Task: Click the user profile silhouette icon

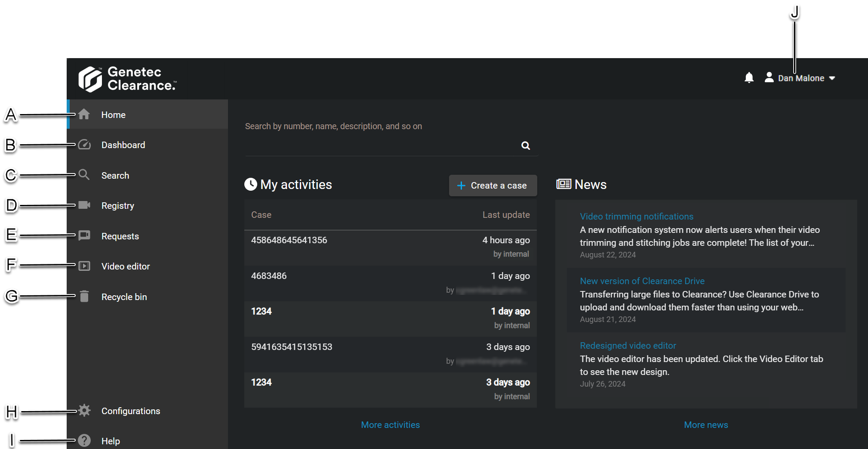Action: tap(769, 77)
